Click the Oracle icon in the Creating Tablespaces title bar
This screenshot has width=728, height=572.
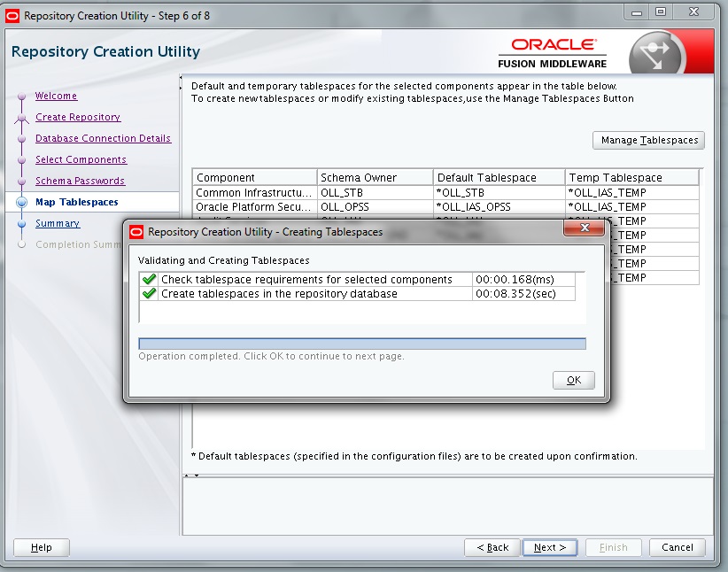pos(136,232)
